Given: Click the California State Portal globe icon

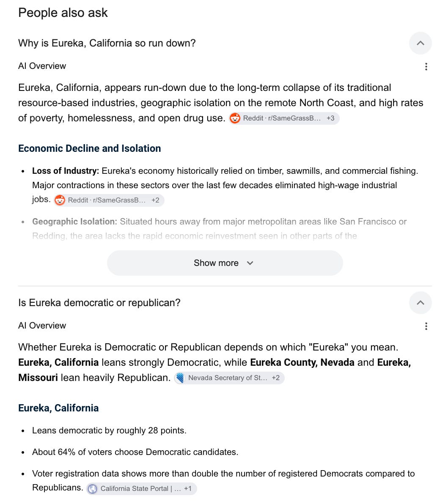Looking at the screenshot, I should coord(92,489).
